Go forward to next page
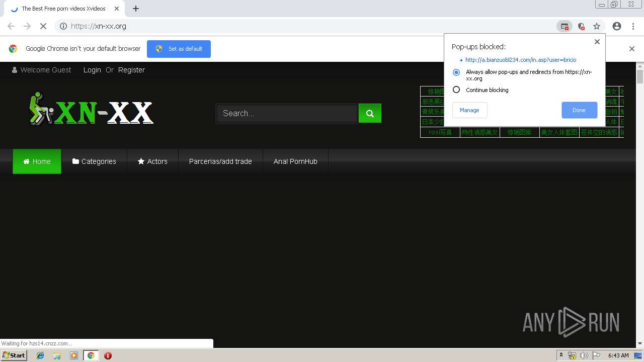Image resolution: width=644 pixels, height=362 pixels. pyautogui.click(x=27, y=26)
